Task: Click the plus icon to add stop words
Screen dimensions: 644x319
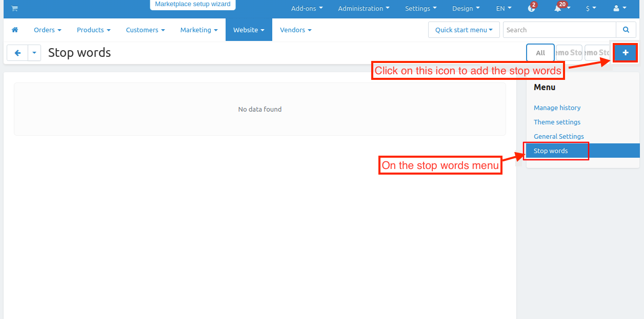Action: point(625,53)
